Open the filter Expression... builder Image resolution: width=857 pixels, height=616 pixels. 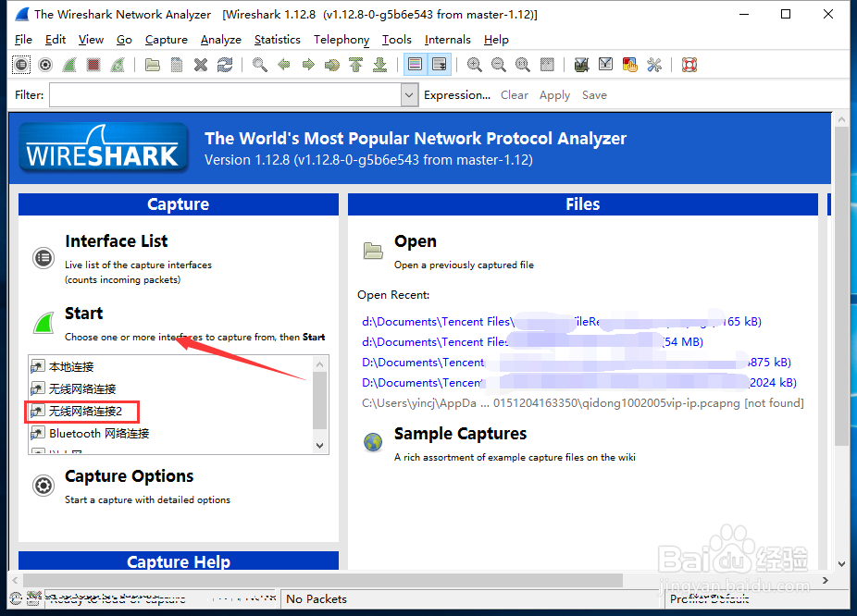click(457, 95)
